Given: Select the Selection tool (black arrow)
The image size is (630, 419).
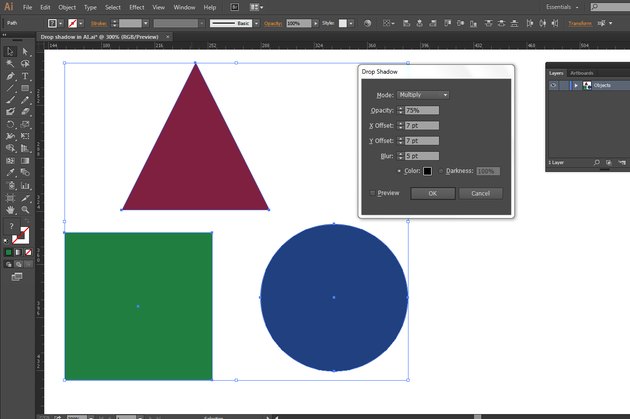Looking at the screenshot, I should coord(10,51).
